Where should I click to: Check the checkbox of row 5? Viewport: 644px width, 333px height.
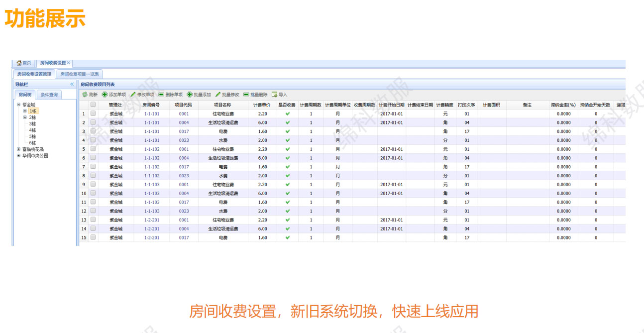click(x=93, y=149)
